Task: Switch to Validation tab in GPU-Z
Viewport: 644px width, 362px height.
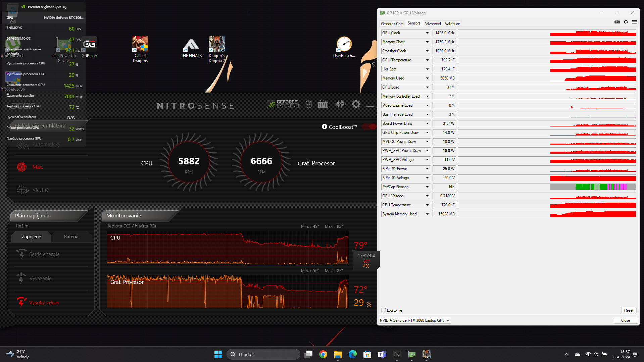Action: point(452,24)
